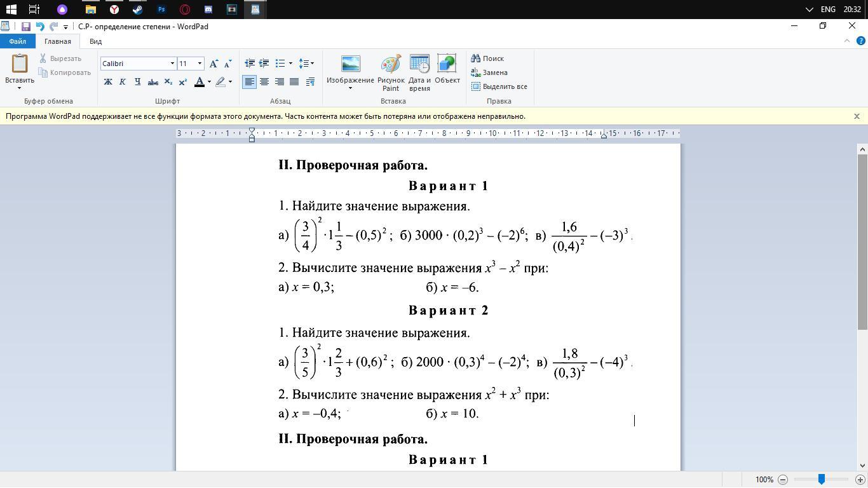Open File Explorer from the taskbar
The width and height of the screenshot is (868, 488).
pyautogui.click(x=91, y=10)
